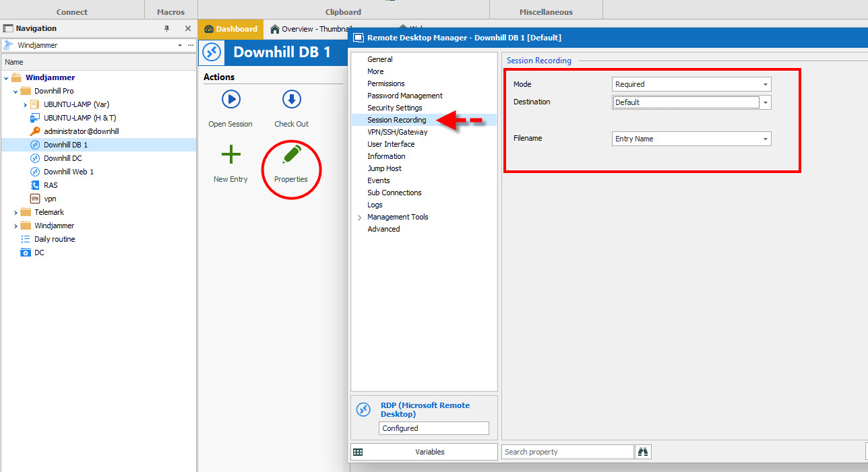
Task: Pin the Navigation panel
Action: [x=167, y=28]
